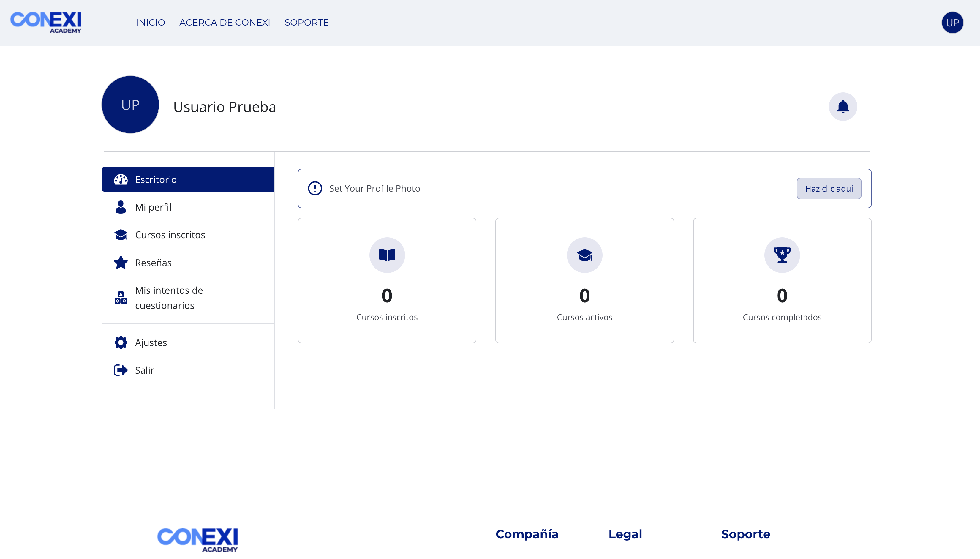Select the trophy icon on Cursos completados card
Viewport: 980px width, 559px height.
pyautogui.click(x=782, y=255)
